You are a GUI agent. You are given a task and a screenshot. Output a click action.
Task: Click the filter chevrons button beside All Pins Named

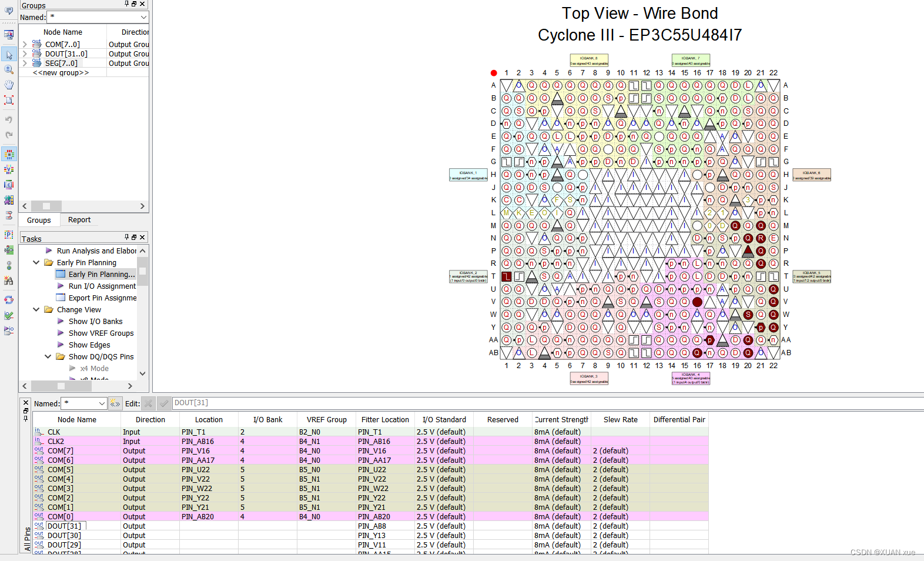115,403
